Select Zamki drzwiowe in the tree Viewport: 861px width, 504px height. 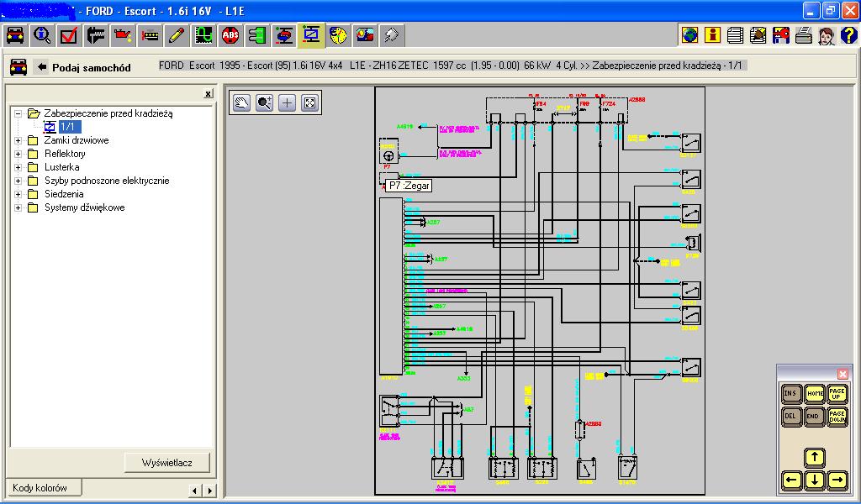tap(77, 140)
